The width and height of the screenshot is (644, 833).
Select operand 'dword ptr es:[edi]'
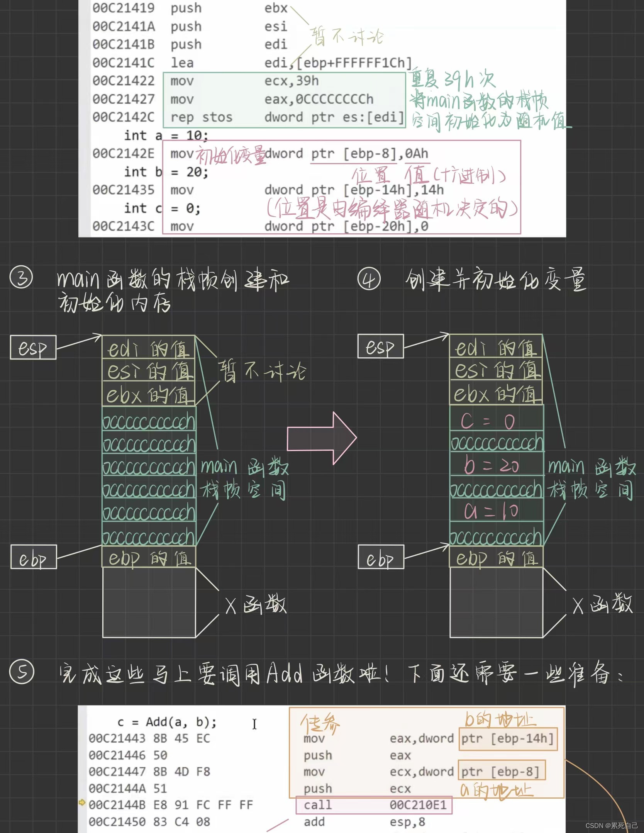pos(334,117)
